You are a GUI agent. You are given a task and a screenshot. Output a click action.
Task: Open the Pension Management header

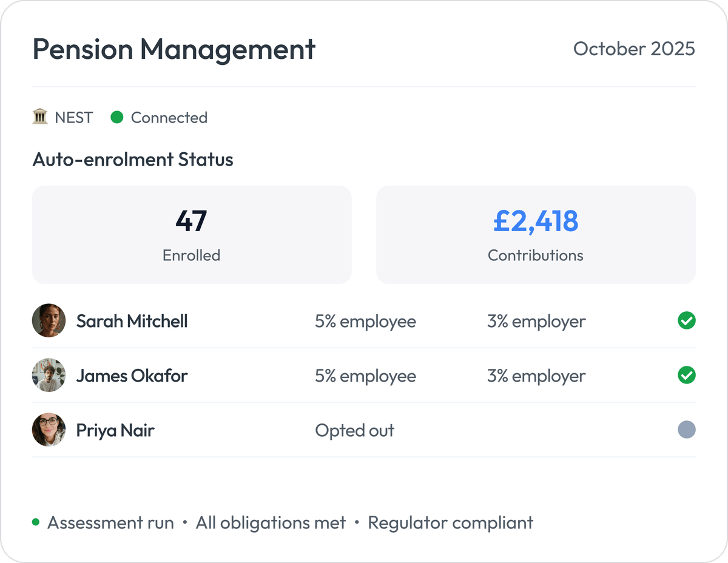[174, 49]
